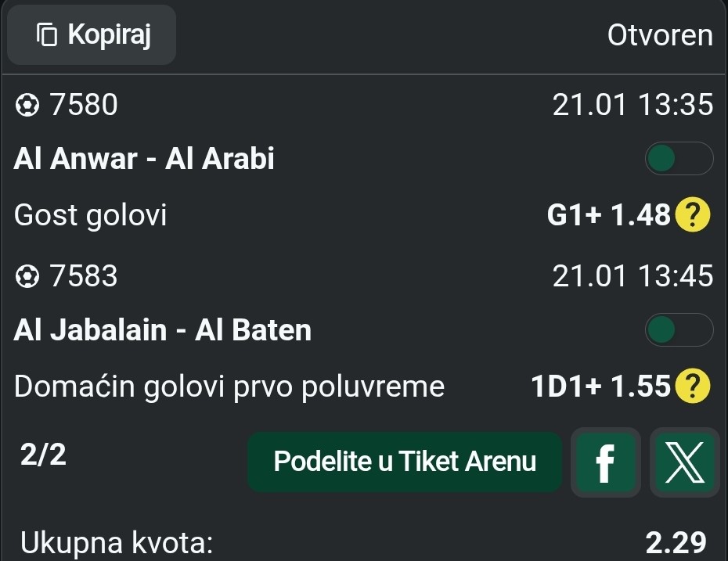728x561 pixels.
Task: Click the G1+ 1.48 odds value
Action: (x=609, y=215)
